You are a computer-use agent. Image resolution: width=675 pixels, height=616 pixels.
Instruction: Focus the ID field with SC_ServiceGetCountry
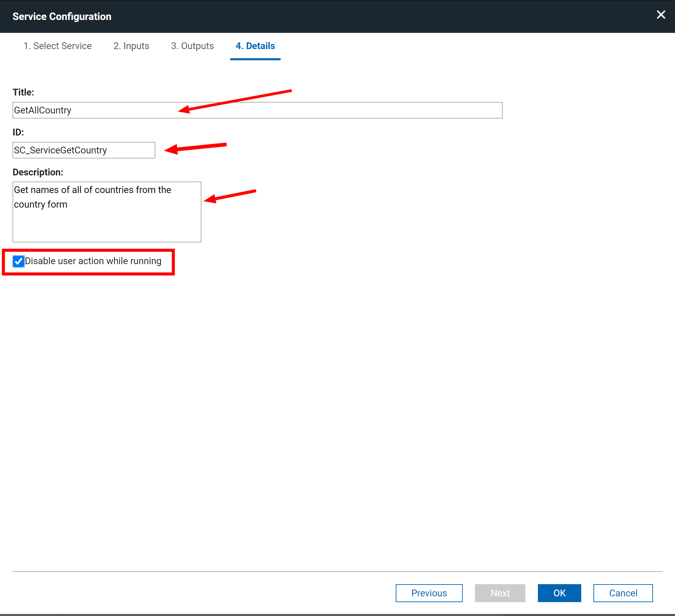tap(84, 150)
